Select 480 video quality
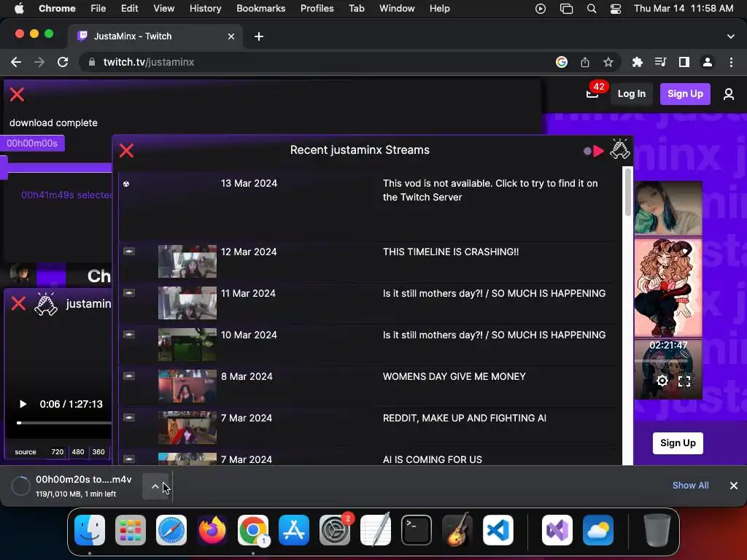This screenshot has height=560, width=747. pos(77,452)
